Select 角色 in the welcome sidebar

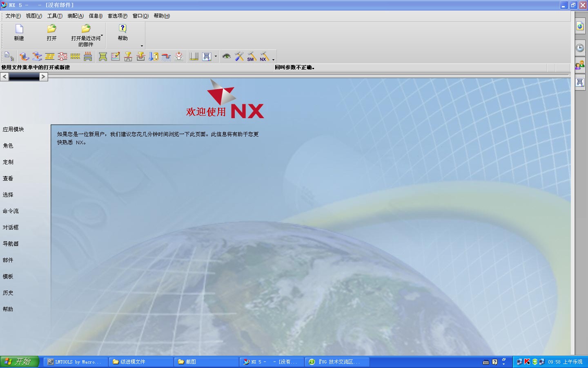pyautogui.click(x=8, y=146)
